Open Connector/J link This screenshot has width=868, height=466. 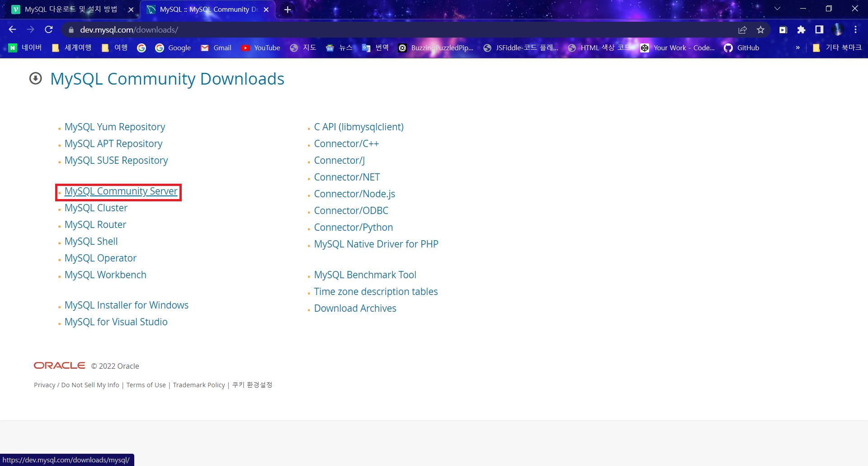pos(340,160)
